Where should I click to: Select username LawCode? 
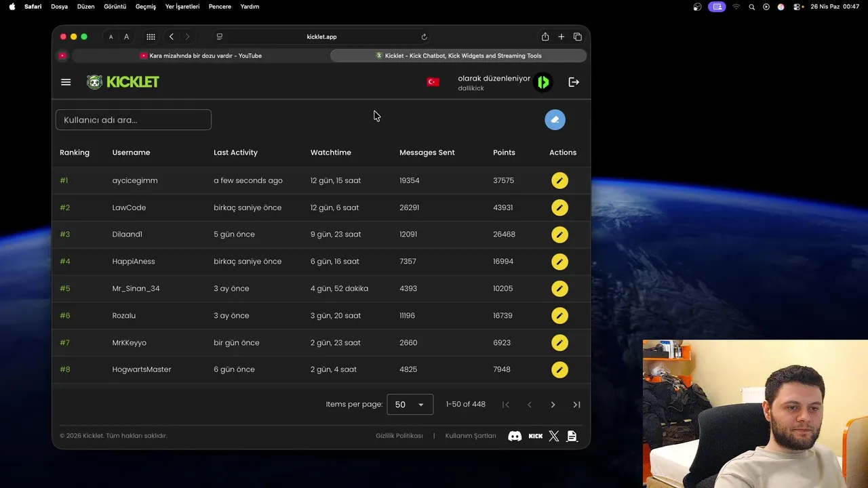coord(129,207)
